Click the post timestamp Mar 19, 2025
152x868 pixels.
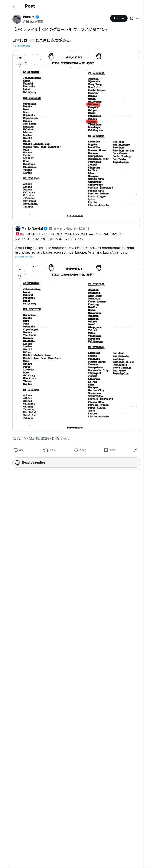(31, 438)
